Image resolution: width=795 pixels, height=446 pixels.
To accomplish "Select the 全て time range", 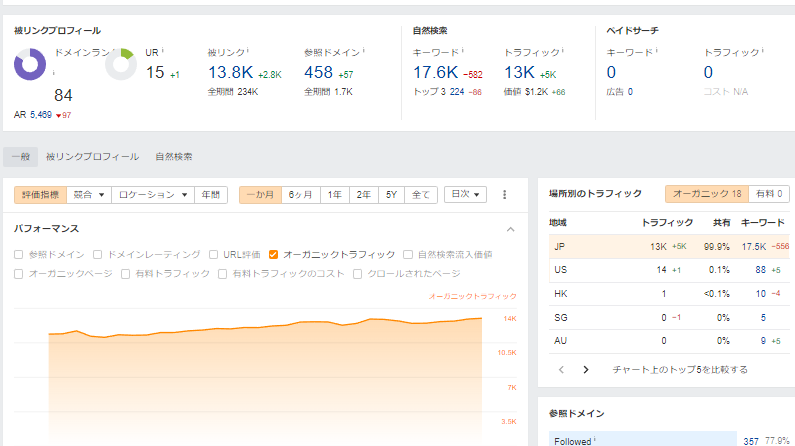I will coord(421,195).
